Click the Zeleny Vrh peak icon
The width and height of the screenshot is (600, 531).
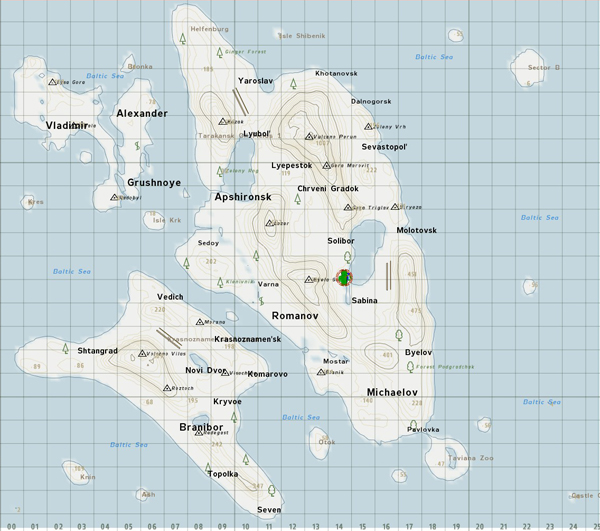click(369, 127)
